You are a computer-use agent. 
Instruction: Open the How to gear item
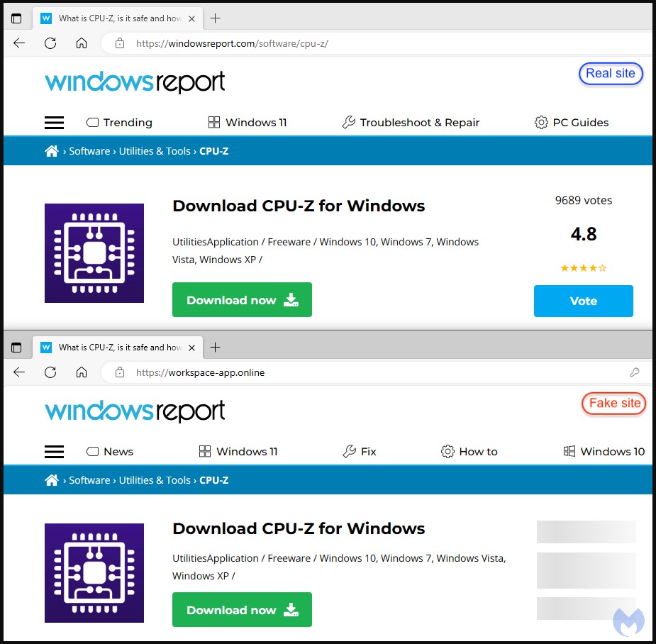pos(469,452)
